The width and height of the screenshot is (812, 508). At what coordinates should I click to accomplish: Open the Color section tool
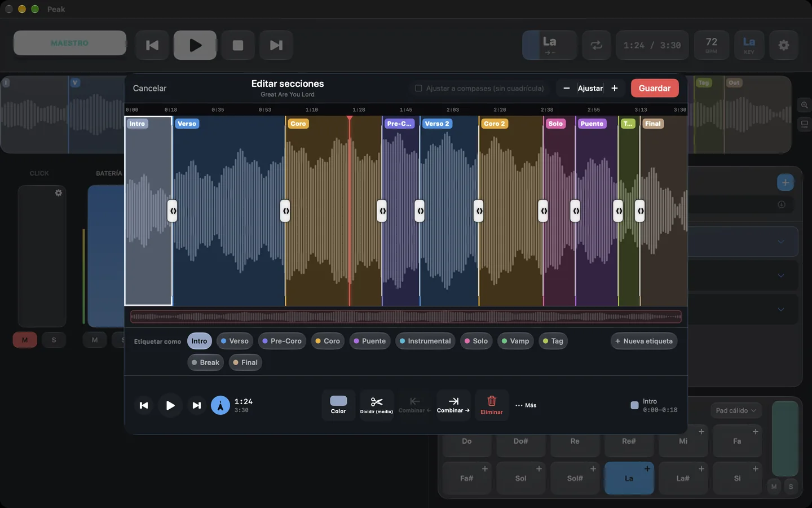point(338,405)
